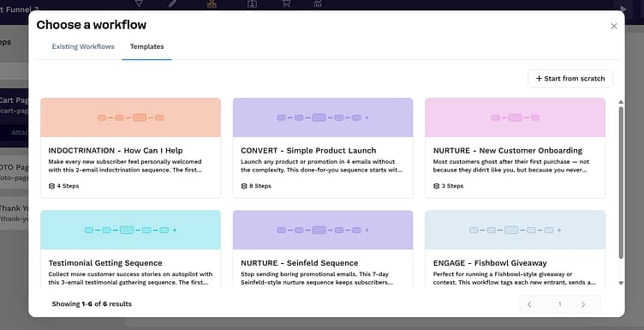Click the scrollbar up arrow of template list

tap(621, 102)
